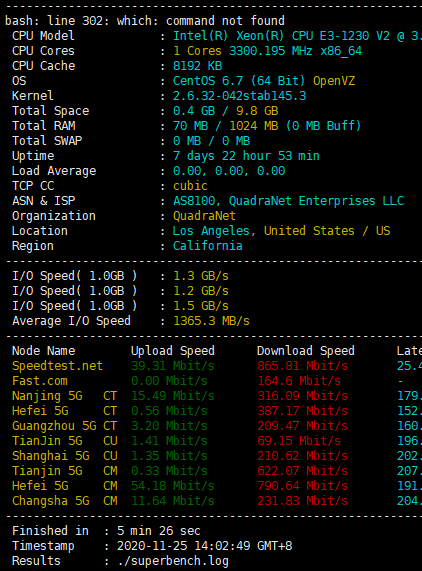This screenshot has width=422, height=571.
Task: Click the Nanjing 5G CT node name
Action: point(64,395)
